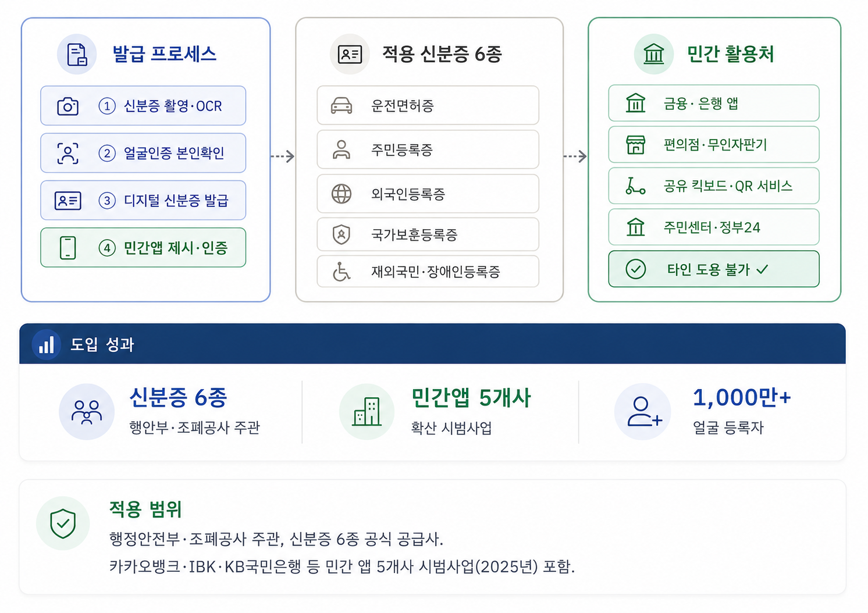
Task: Click the green shield checkmark by 적용 범위
Action: point(63,523)
